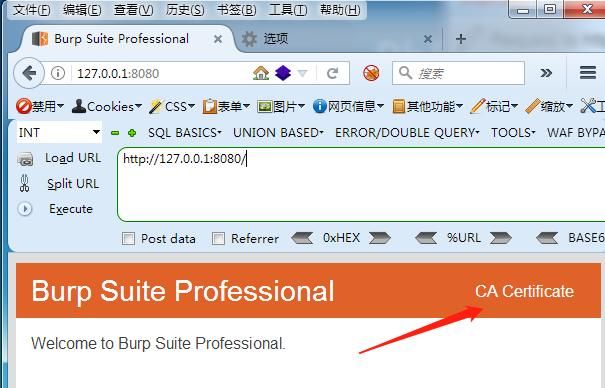Click the home icon in address bar
This screenshot has width=605, height=388.
[x=261, y=73]
